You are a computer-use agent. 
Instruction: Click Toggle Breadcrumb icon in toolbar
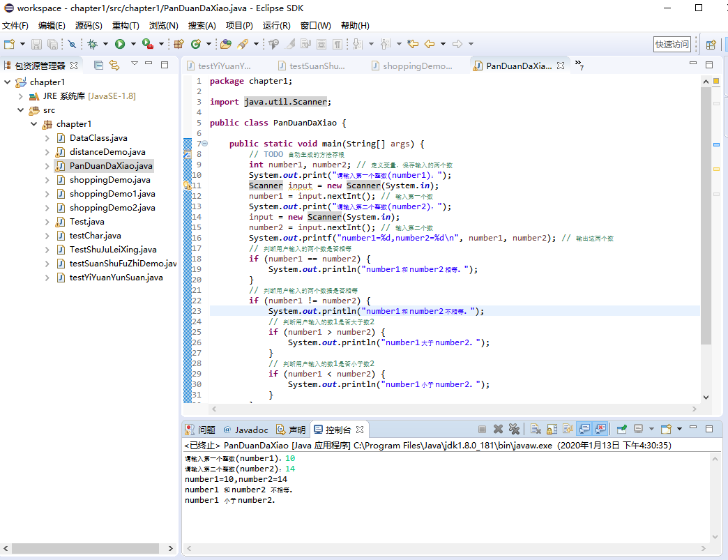273,44
